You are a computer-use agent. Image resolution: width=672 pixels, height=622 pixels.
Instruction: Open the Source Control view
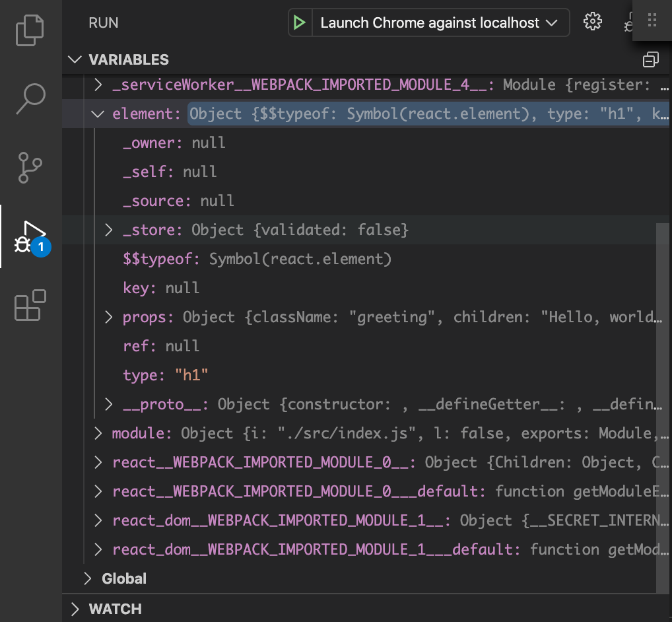click(x=29, y=168)
